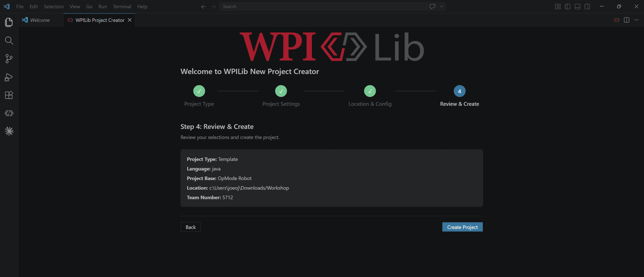The width and height of the screenshot is (644, 277).
Task: Minimize the VS Code window
Action: [602, 6]
